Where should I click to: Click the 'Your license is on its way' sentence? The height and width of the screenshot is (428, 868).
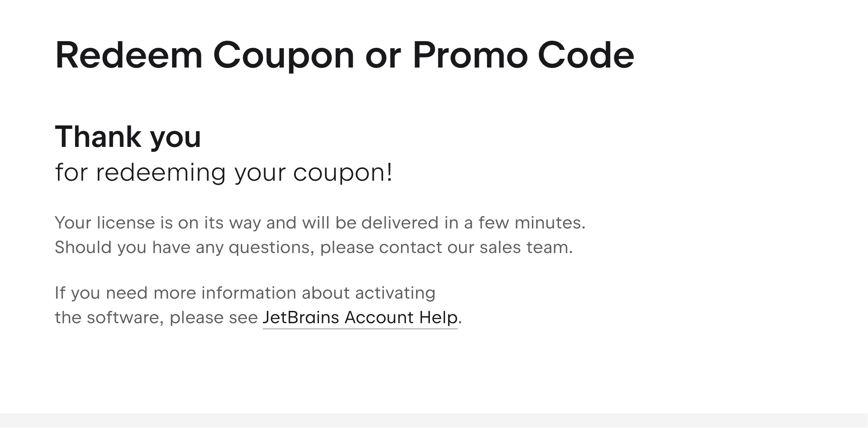(320, 223)
